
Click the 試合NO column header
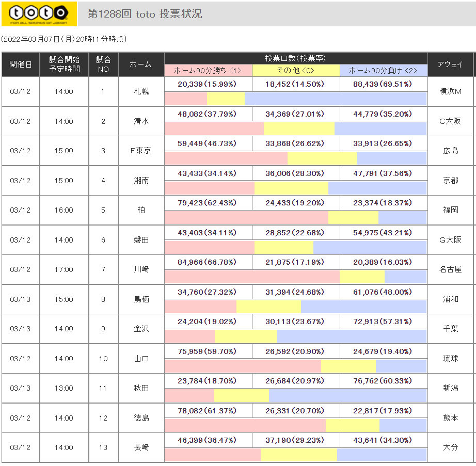(x=103, y=65)
